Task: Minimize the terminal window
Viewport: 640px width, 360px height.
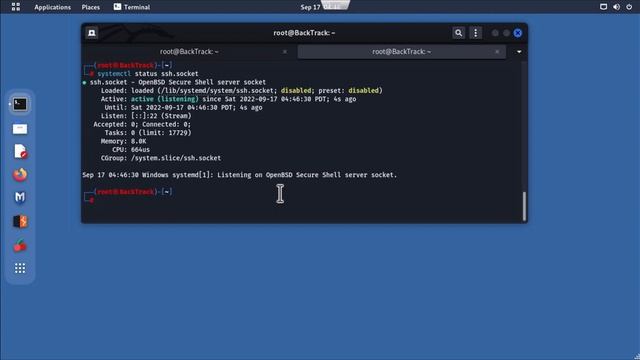Action: pyautogui.click(x=495, y=33)
